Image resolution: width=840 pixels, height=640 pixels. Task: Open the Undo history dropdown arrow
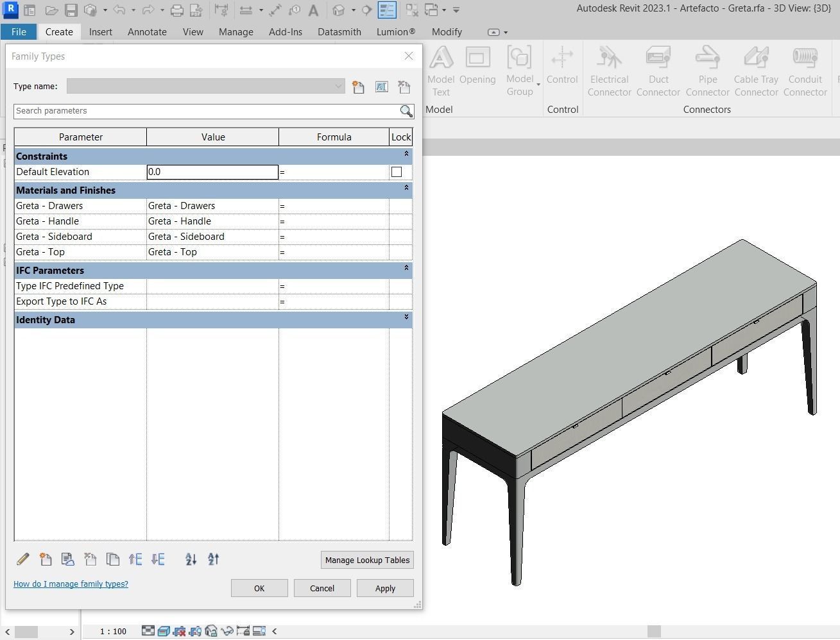pos(133,10)
